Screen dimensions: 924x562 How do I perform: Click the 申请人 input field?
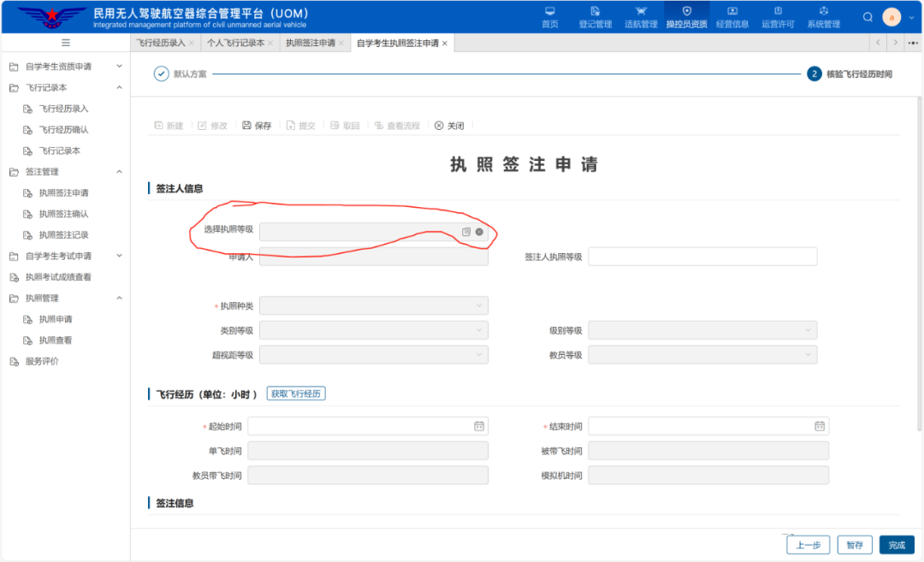(x=374, y=257)
